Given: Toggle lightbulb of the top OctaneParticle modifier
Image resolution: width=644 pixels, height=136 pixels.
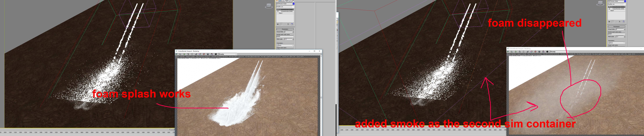Looking at the screenshot, I should tap(278, 9).
